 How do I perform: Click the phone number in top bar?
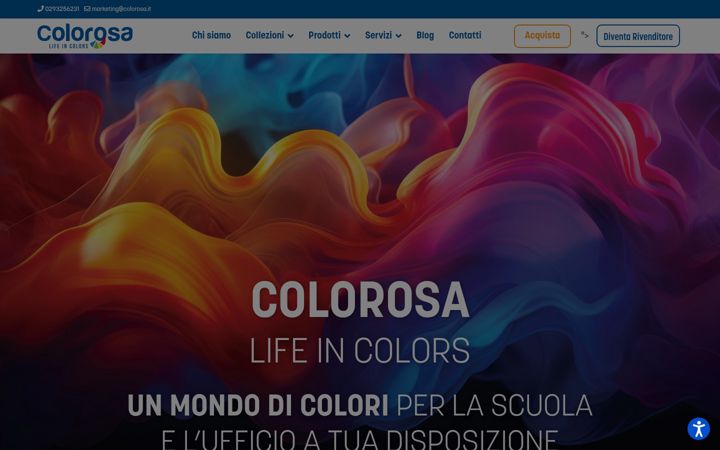pos(58,9)
